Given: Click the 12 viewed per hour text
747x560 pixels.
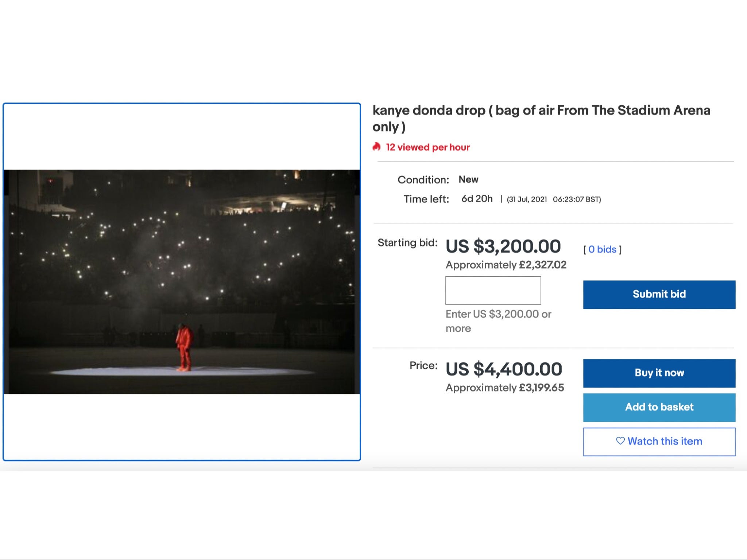Looking at the screenshot, I should tap(428, 147).
